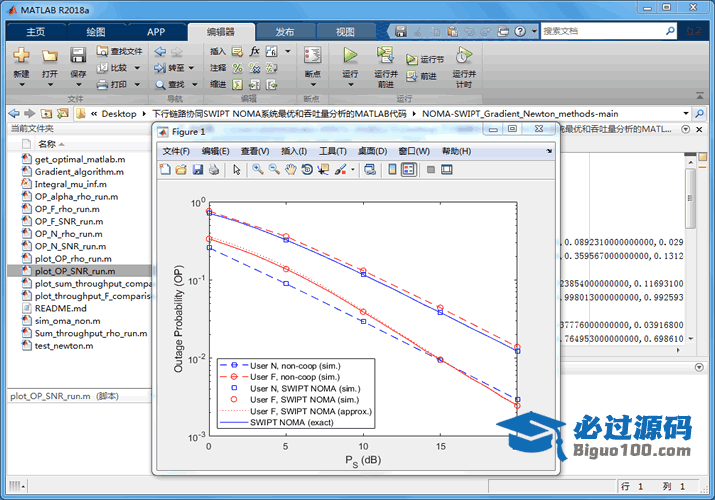Click the fx insert function icon
Viewport: 715px width, 500px height.
click(254, 51)
